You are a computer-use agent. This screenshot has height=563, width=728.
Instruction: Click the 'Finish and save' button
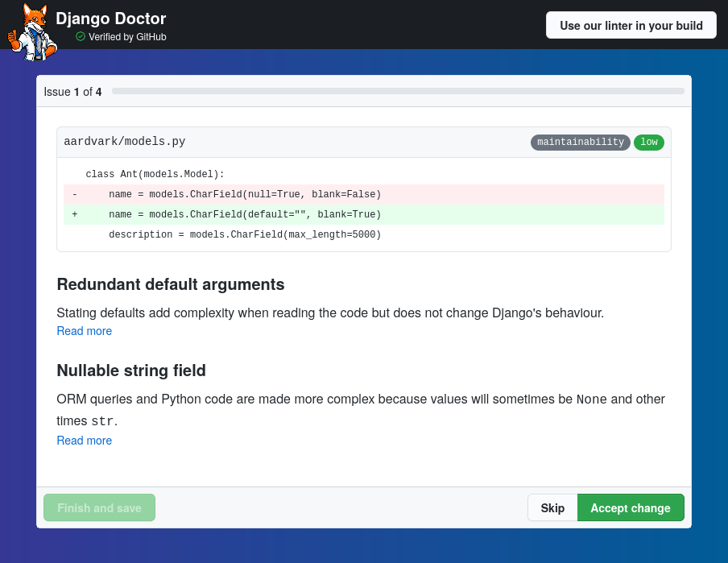coord(99,507)
